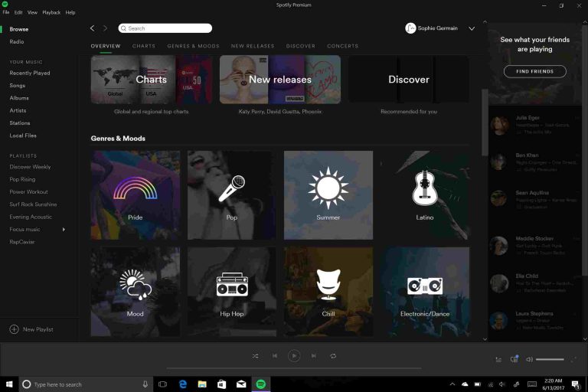
Task: Open Radio in the sidebar
Action: pyautogui.click(x=17, y=41)
